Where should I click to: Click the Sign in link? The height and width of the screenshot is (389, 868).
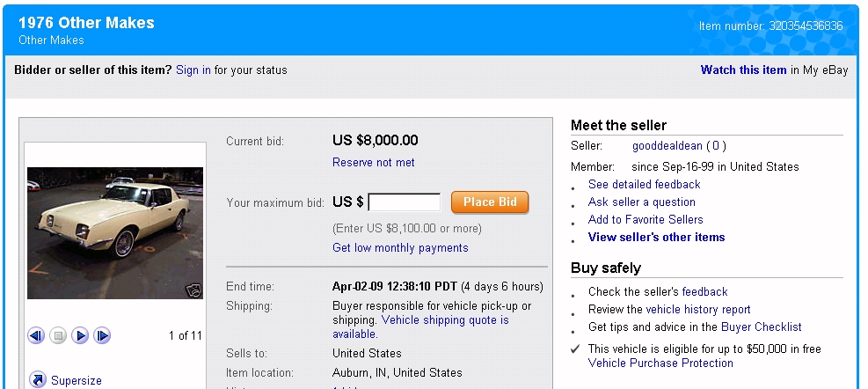pyautogui.click(x=193, y=70)
